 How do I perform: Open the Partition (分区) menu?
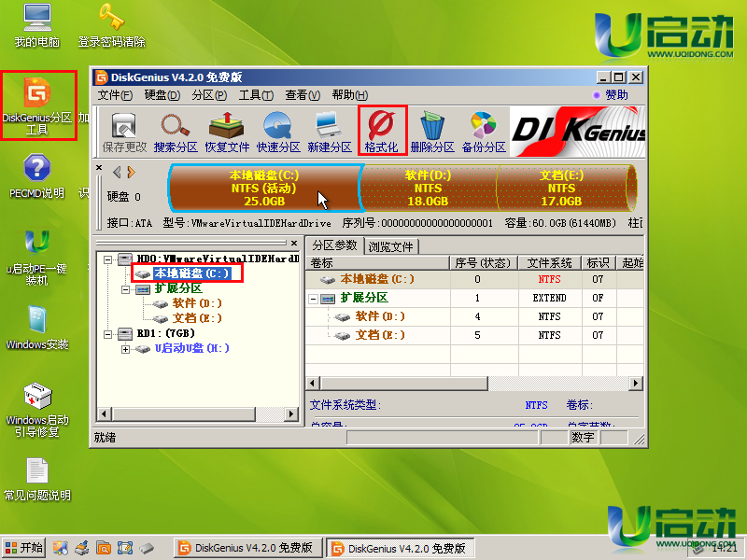point(209,95)
